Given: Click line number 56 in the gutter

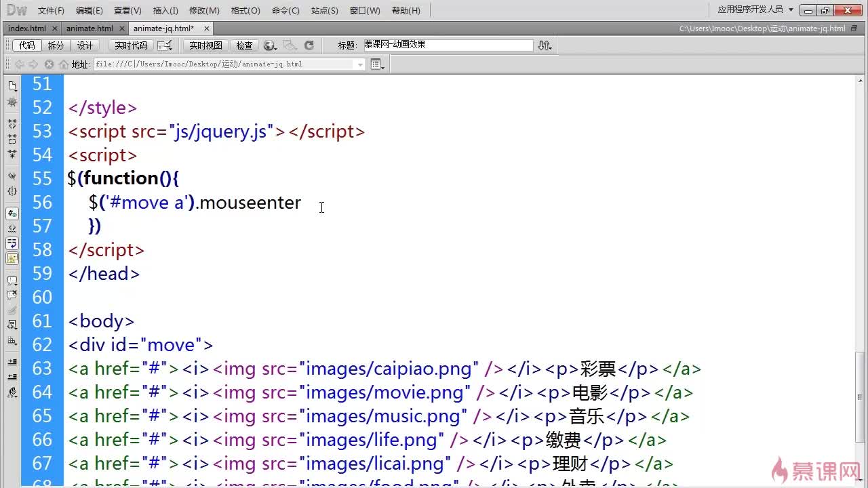Looking at the screenshot, I should coord(42,203).
